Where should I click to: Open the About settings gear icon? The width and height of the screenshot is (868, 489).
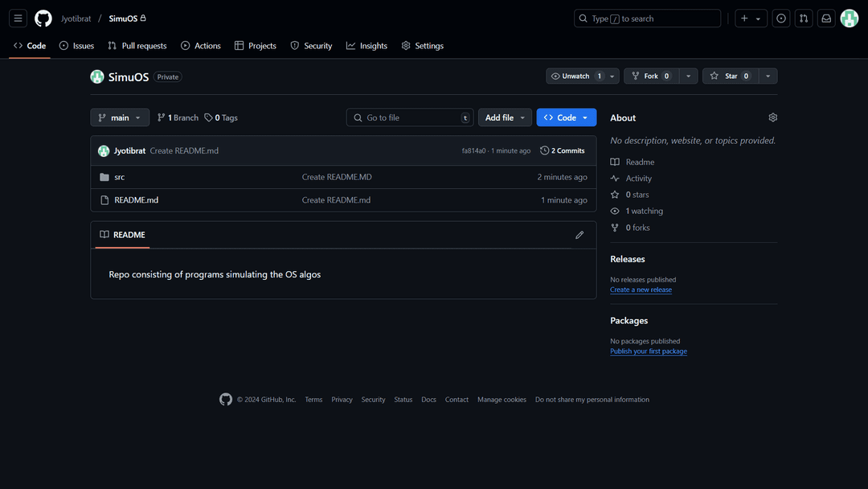773,117
